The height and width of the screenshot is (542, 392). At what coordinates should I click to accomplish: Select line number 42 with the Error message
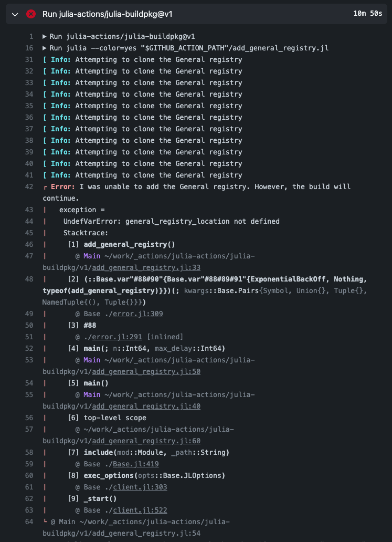[29, 186]
